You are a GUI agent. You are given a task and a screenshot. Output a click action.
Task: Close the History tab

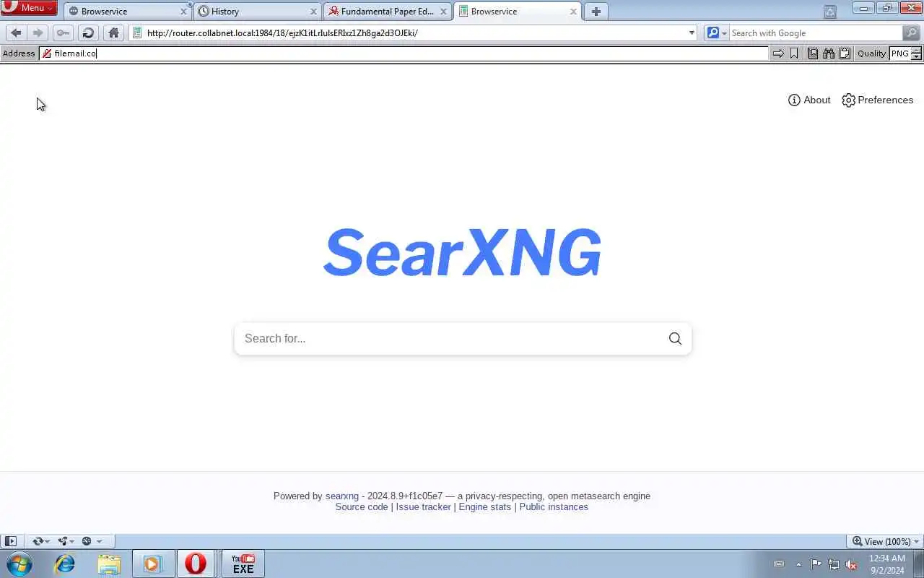pos(313,12)
